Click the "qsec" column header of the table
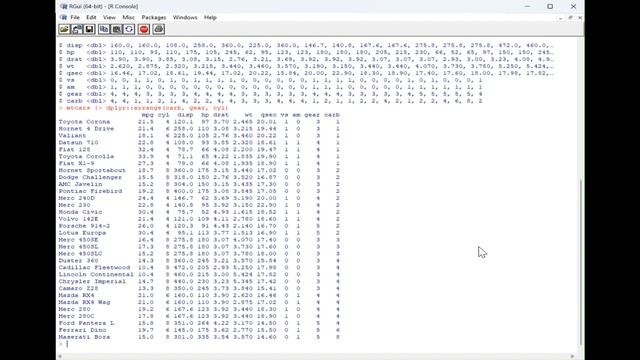This screenshot has height=360, width=640. click(269, 115)
